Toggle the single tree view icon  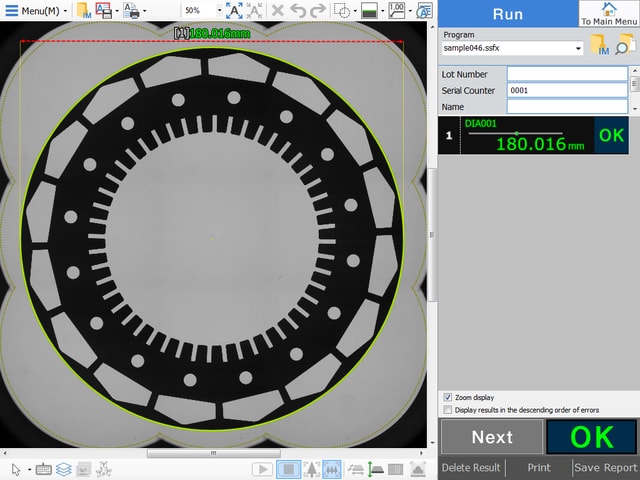(x=311, y=470)
